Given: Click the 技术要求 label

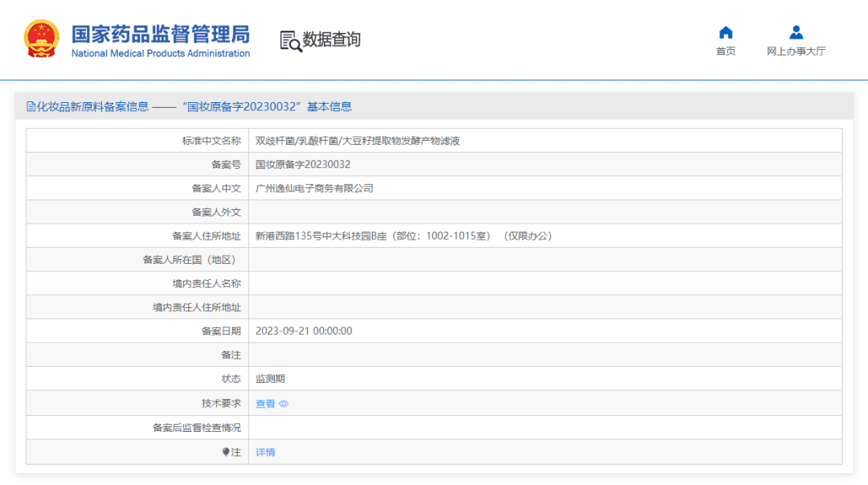Looking at the screenshot, I should (x=222, y=404).
